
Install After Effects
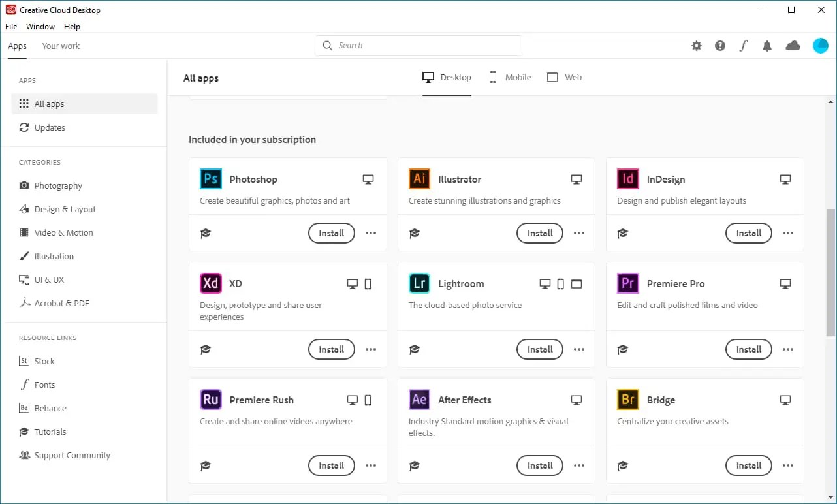tap(540, 465)
